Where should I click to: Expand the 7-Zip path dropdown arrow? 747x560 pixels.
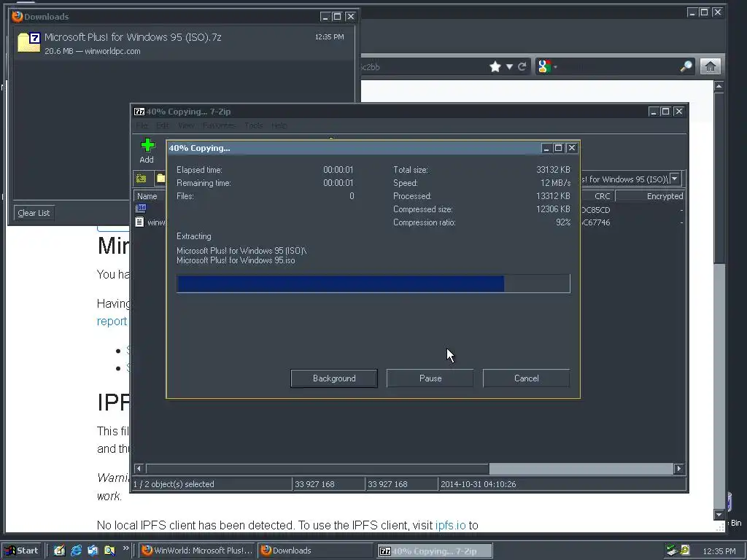click(675, 179)
